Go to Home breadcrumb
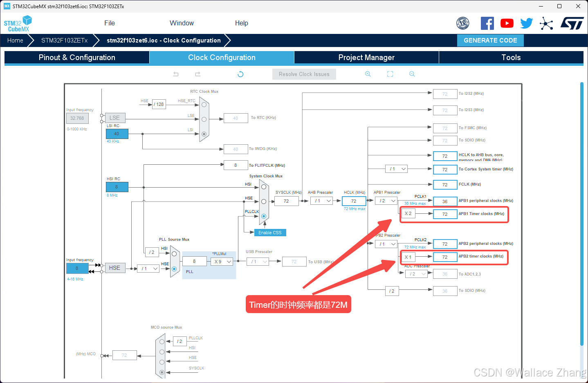The height and width of the screenshot is (383, 588). 15,40
